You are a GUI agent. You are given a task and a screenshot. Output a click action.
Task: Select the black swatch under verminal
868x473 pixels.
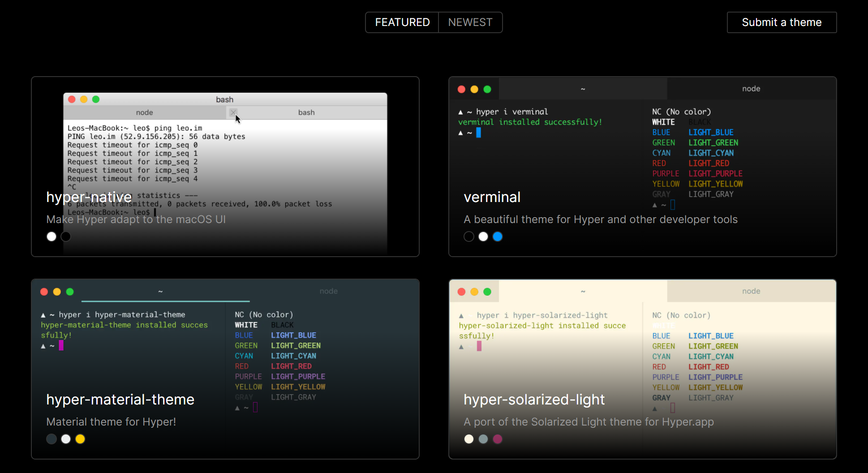click(469, 236)
